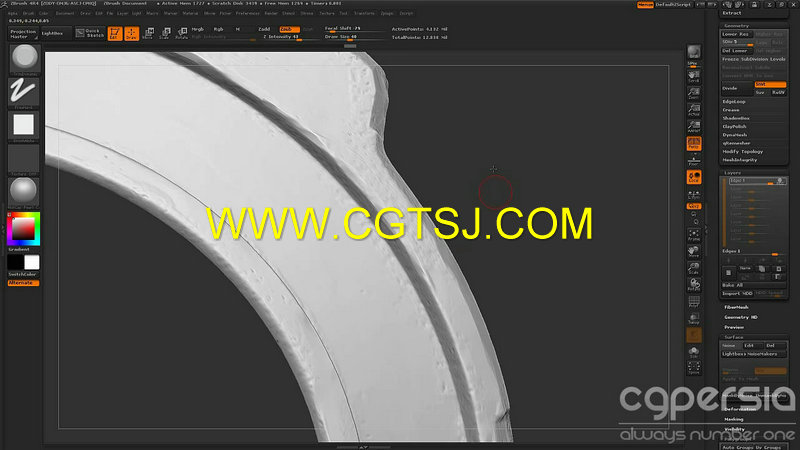This screenshot has height=450, width=800.
Task: Select the white main color swatch
Action: point(32,262)
